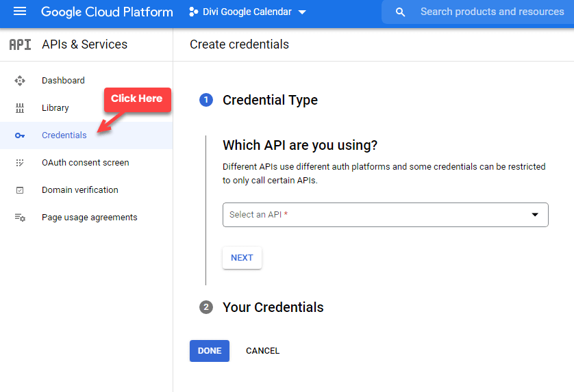Viewport: 574px width, 392px height.
Task: Click step 1 Credential Type circle
Action: pyautogui.click(x=206, y=100)
